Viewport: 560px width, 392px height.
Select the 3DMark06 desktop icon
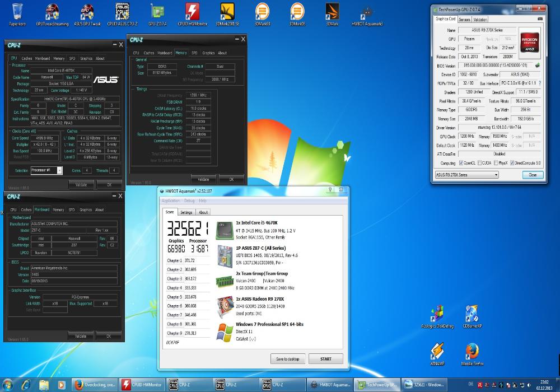(297, 15)
